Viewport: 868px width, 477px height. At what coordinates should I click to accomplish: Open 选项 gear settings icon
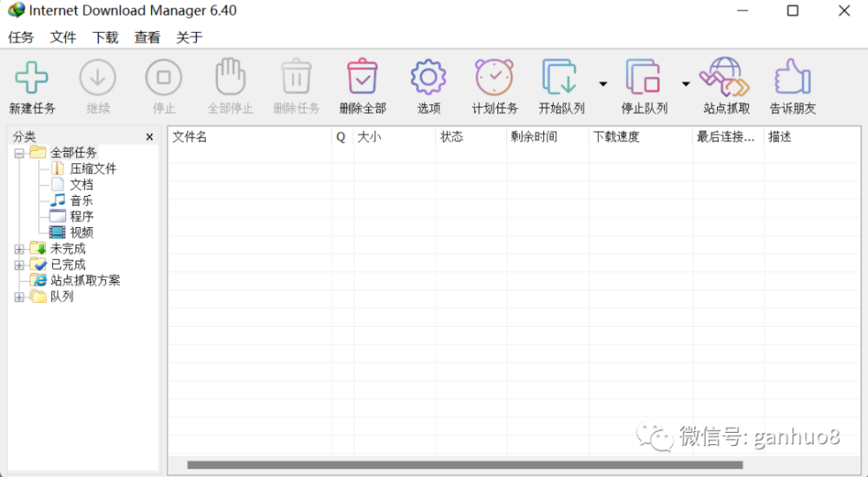point(428,77)
